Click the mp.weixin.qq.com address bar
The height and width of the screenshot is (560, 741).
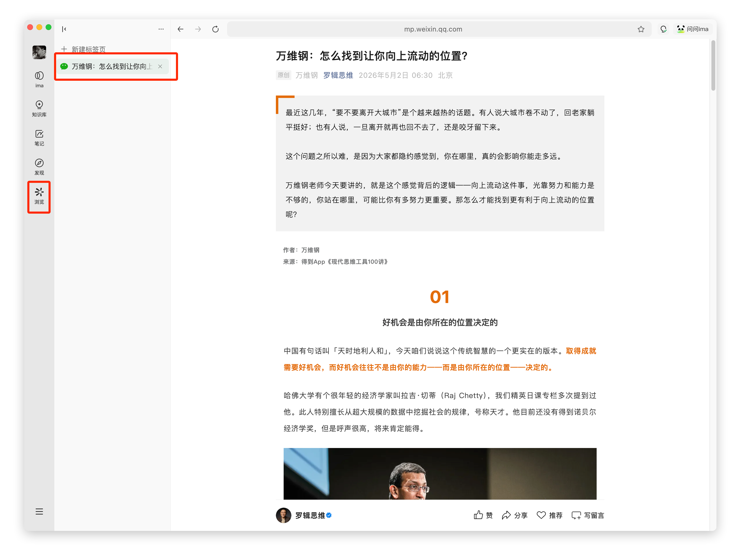coord(433,29)
